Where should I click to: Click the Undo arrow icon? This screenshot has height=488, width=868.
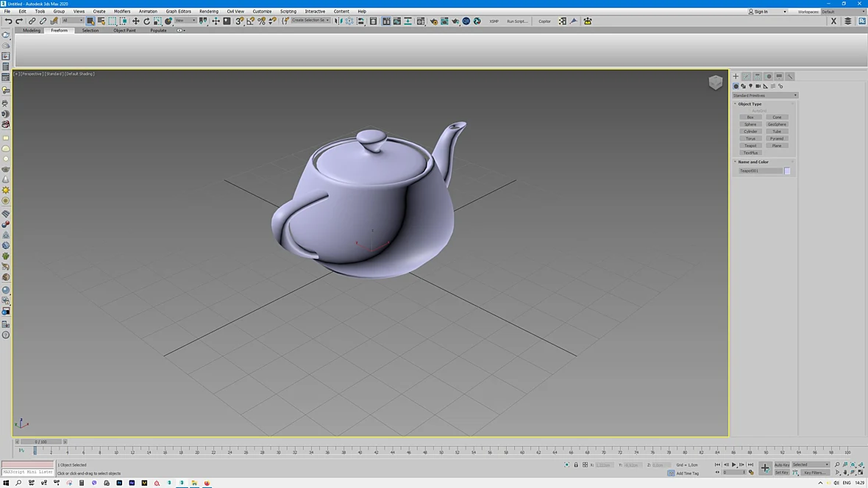tap(8, 21)
